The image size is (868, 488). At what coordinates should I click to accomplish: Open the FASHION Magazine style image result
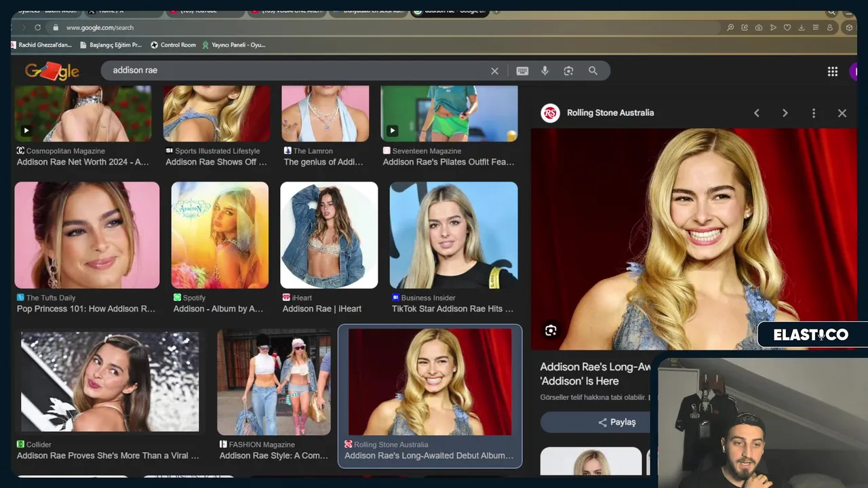click(274, 382)
